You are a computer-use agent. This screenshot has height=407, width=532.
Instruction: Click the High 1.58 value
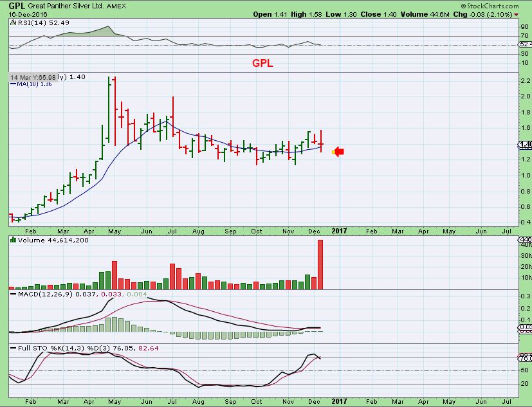[x=307, y=14]
